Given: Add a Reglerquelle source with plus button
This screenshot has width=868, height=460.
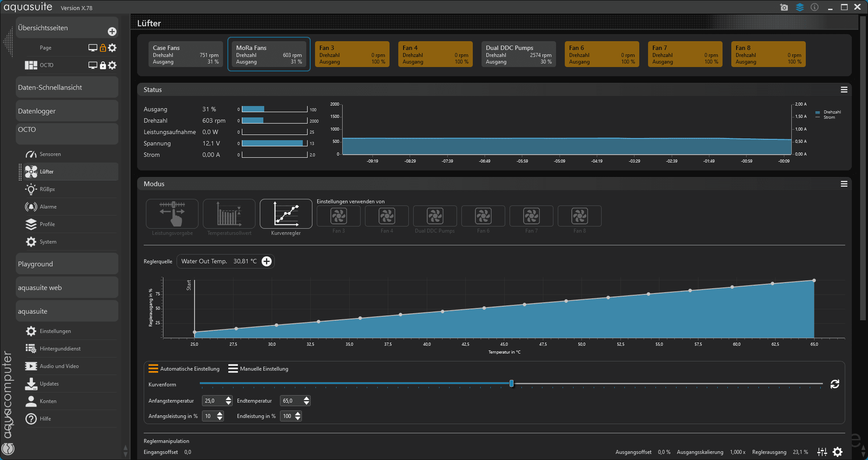Looking at the screenshot, I should click(x=266, y=262).
